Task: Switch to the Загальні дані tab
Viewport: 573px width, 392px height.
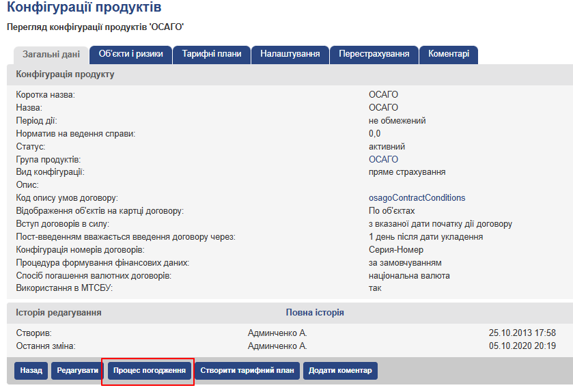Action: pyautogui.click(x=51, y=55)
